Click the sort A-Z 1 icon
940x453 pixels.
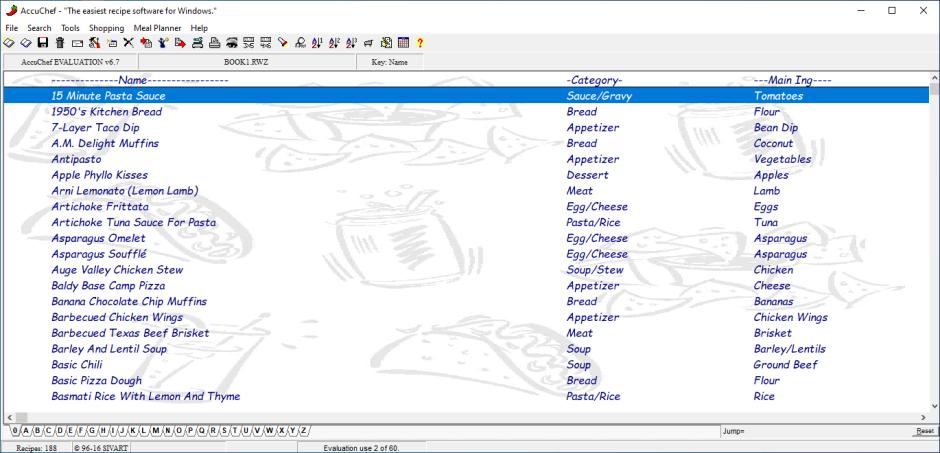click(x=317, y=43)
